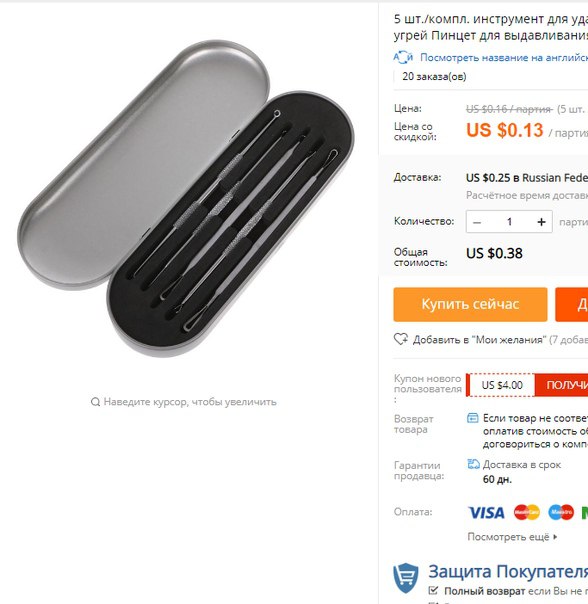Click the product image of the tool case
588x604 pixels.
186,198
